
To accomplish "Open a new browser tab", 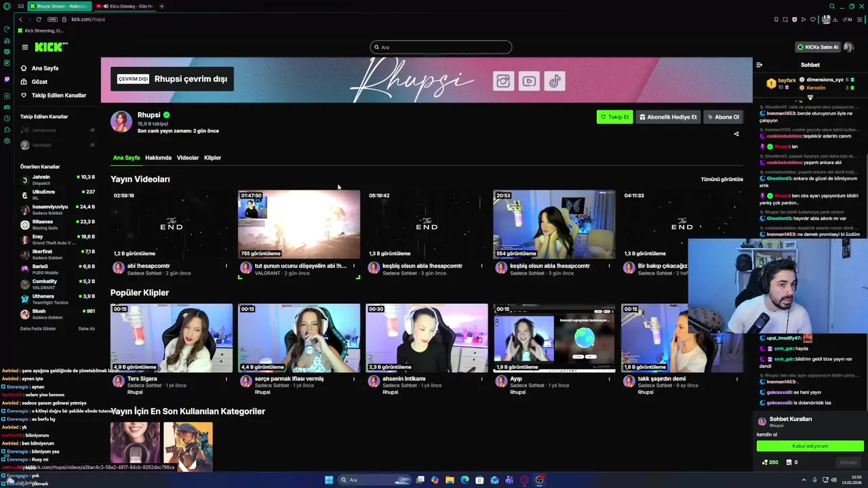I will coord(161,6).
